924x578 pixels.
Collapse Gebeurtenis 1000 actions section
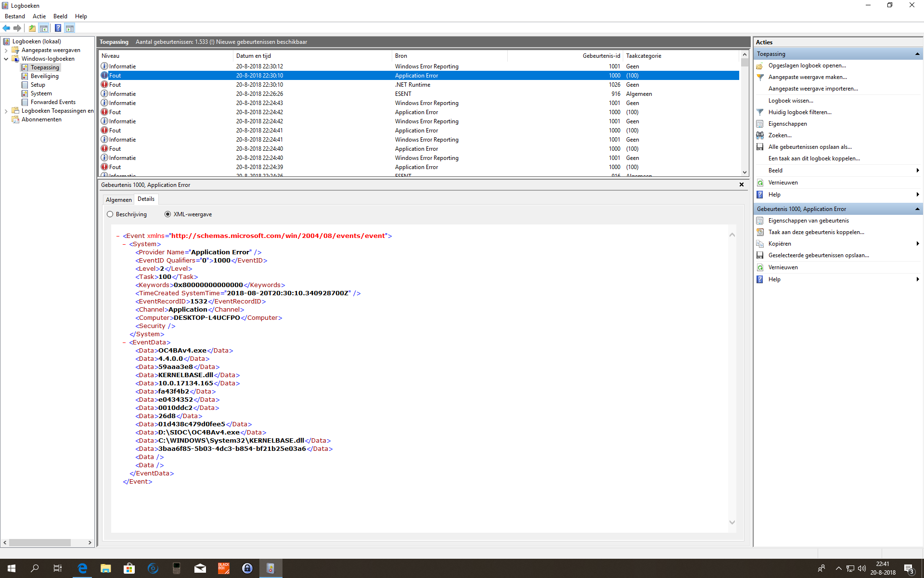coord(917,209)
